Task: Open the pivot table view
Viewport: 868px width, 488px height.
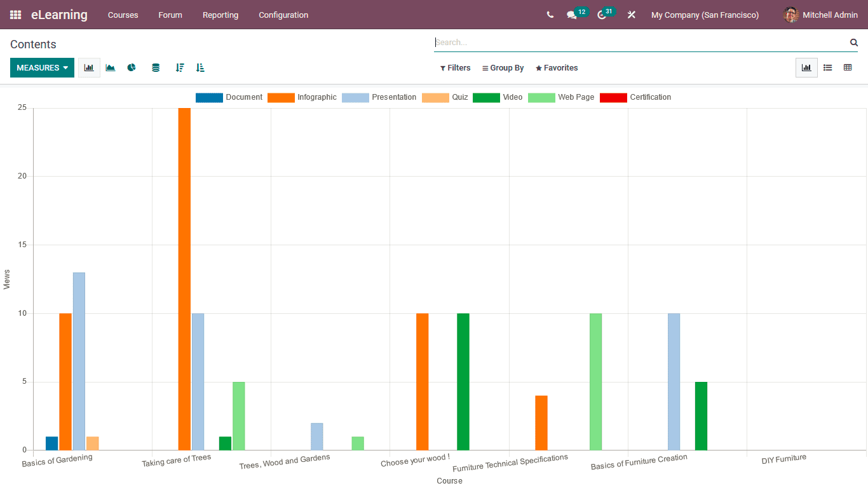Action: click(848, 67)
